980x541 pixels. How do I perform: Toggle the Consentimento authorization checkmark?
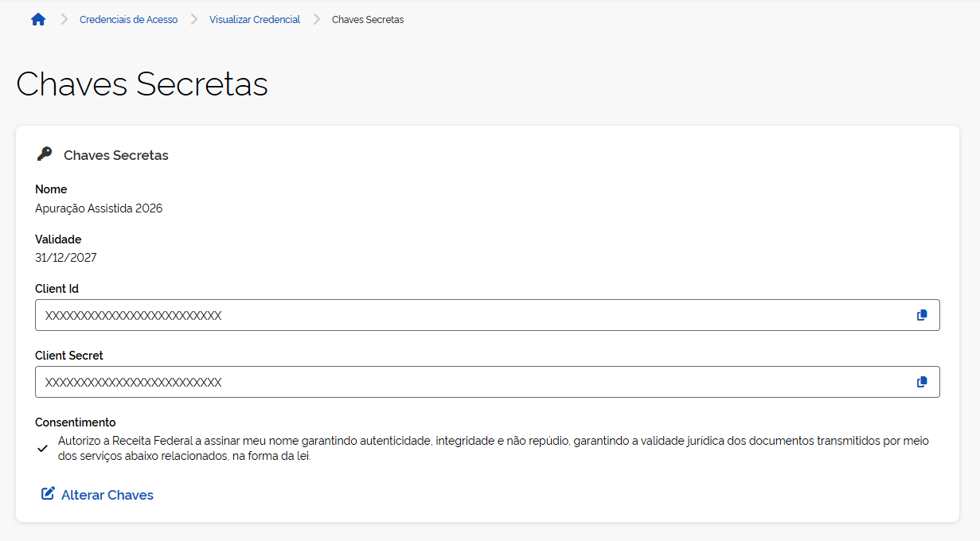(x=43, y=448)
